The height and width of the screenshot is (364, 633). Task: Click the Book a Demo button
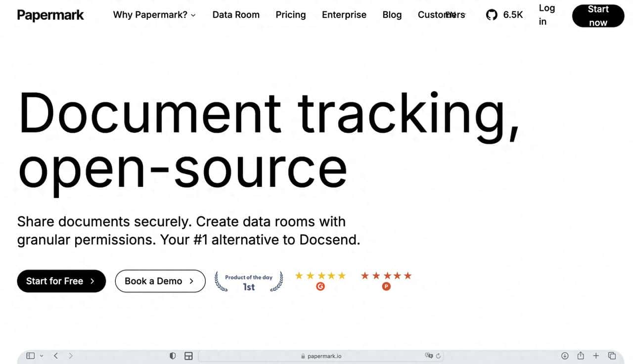[160, 281]
